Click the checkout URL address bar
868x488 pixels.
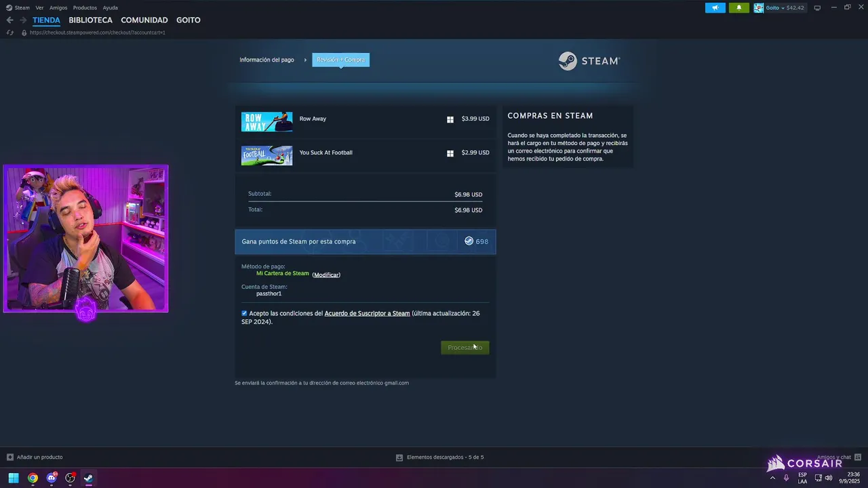coord(97,33)
